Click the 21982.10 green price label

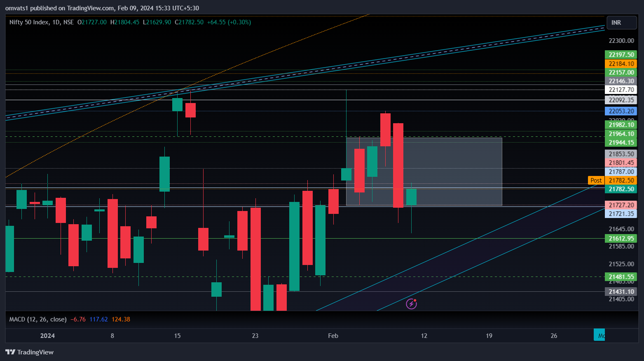(x=621, y=125)
